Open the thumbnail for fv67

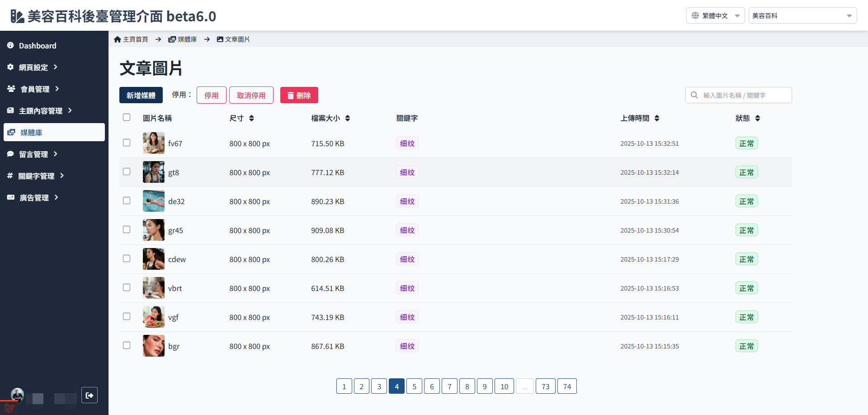(x=154, y=143)
